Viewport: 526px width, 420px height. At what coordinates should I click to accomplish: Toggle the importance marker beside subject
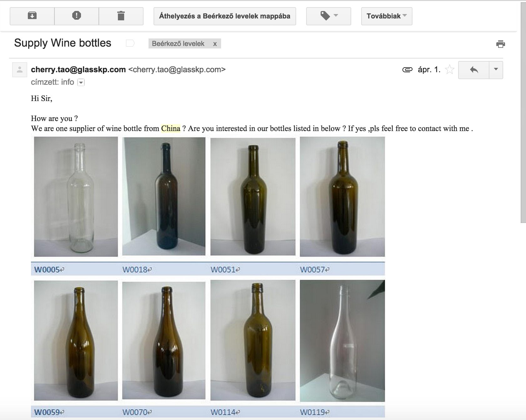pos(130,43)
